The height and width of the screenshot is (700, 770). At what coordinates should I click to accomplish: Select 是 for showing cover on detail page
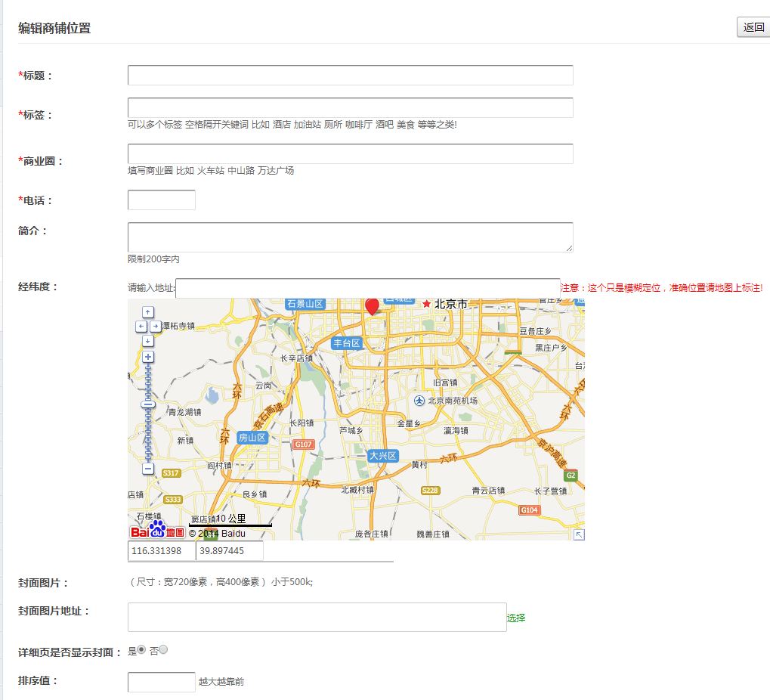(x=141, y=649)
